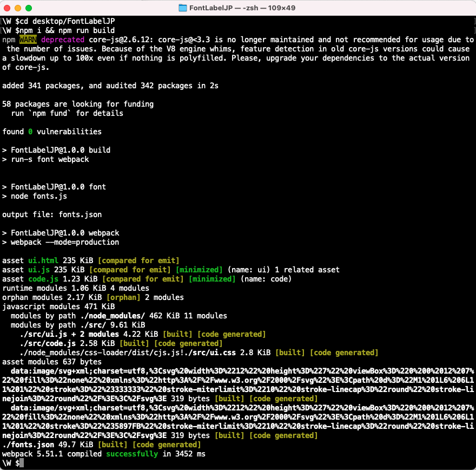Screen dimensions: 476x470
Task: Click the green zoom window button
Action: point(29,8)
